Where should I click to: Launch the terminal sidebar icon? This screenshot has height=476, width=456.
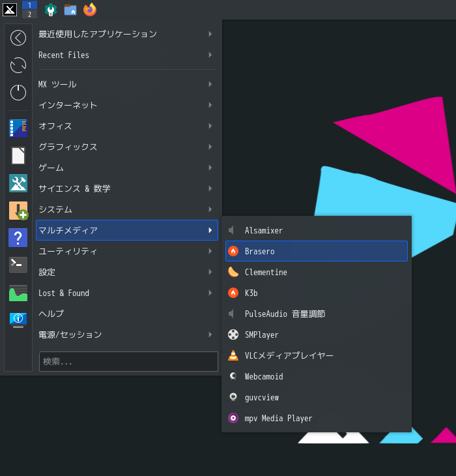click(x=18, y=265)
